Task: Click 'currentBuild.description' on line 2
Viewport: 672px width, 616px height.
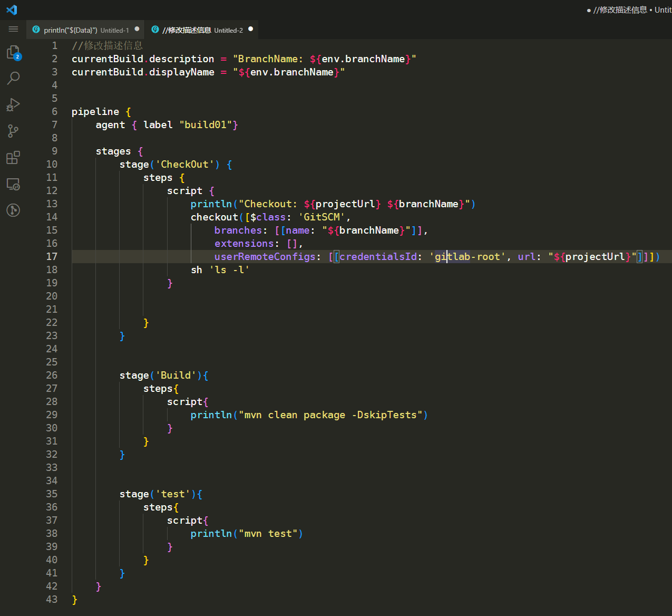Action: click(143, 59)
